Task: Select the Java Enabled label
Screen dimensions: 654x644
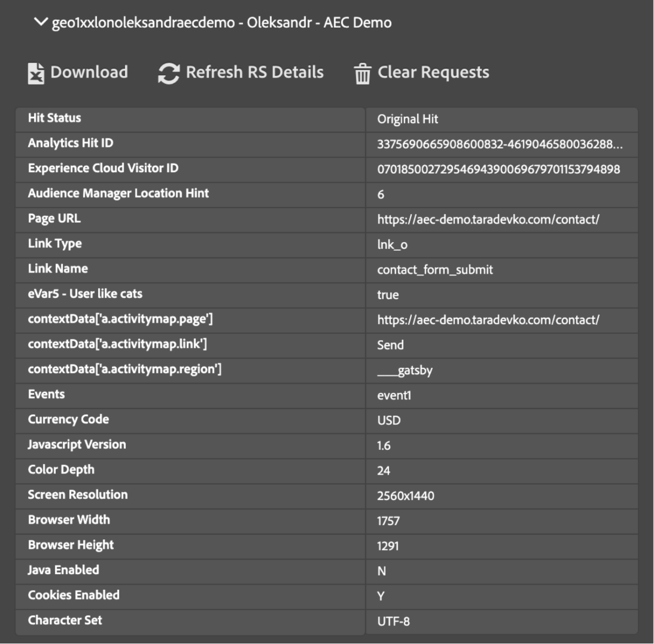Action: pos(63,570)
